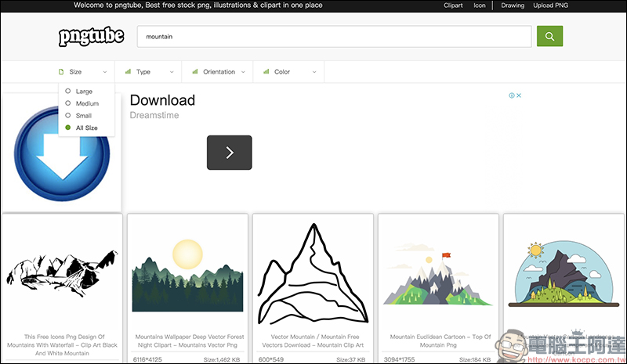Image resolution: width=627 pixels, height=364 pixels.
Task: Select the Medium size radio option
Action: tap(68, 103)
